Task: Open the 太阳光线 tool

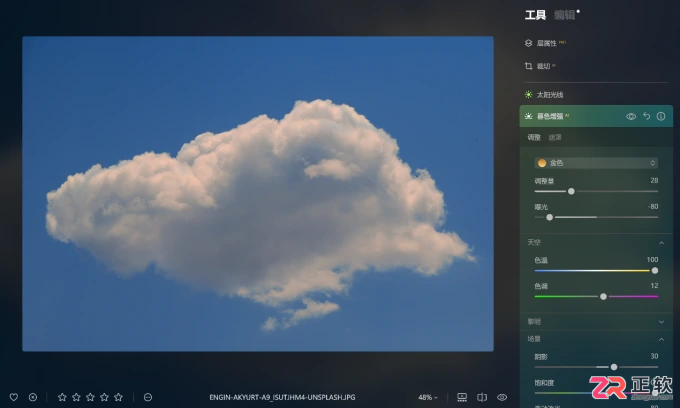Action: (550, 95)
